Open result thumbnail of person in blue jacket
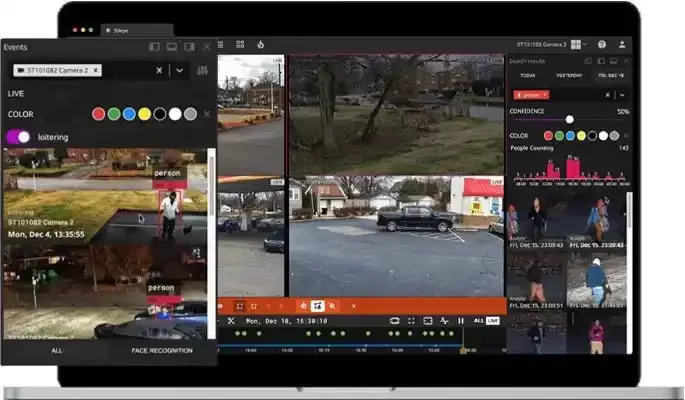The height and width of the screenshot is (400, 685). [x=597, y=280]
